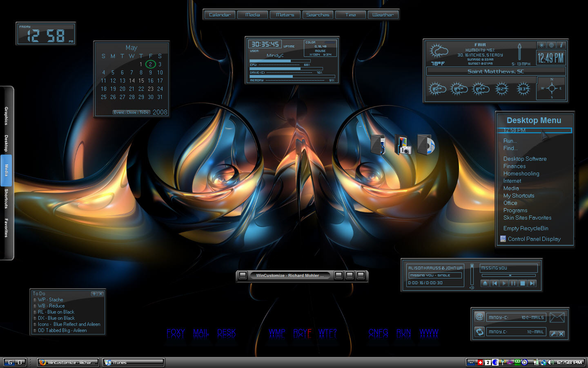Expand Skin Sites Favorites menu entry
588x368 pixels.
pyautogui.click(x=527, y=218)
